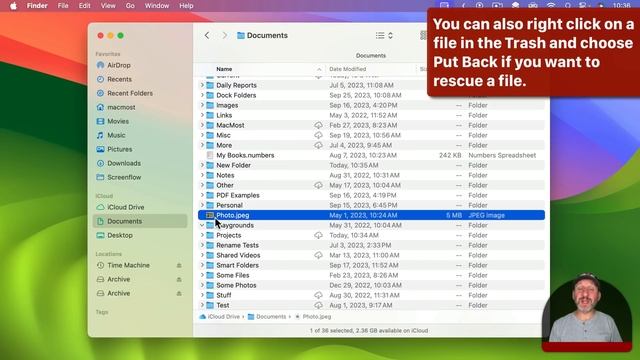Image resolution: width=640 pixels, height=360 pixels.
Task: Click the Wi-Fi menu bar icon
Action: (551, 5)
